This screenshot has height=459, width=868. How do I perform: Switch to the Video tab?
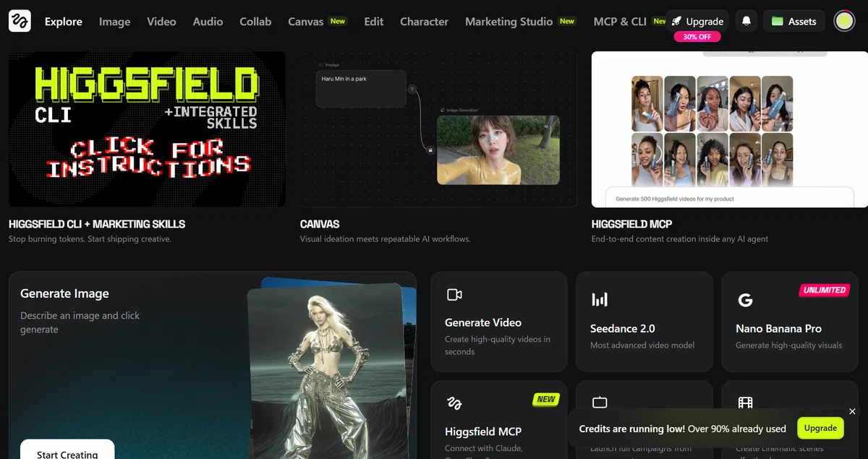(161, 22)
